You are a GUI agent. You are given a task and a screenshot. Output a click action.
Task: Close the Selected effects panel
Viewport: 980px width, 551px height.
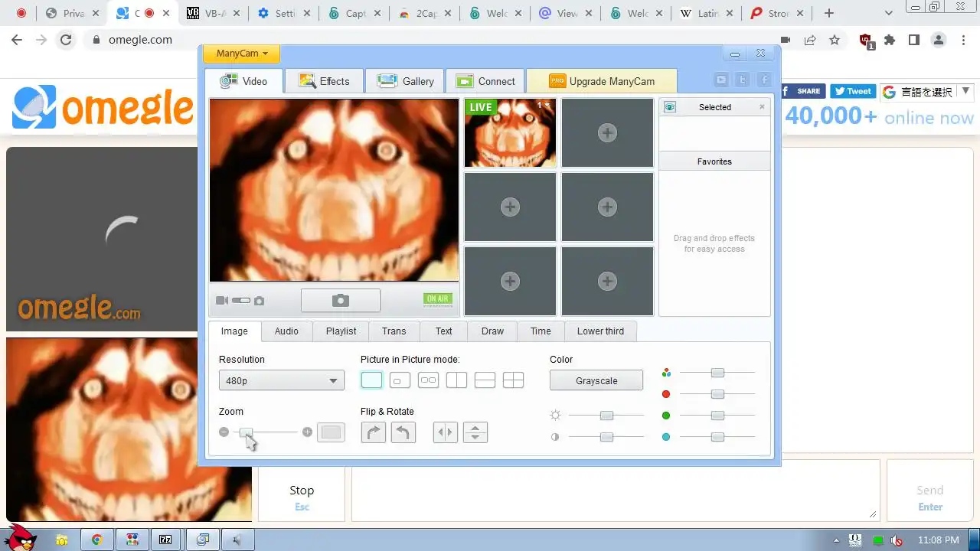point(762,107)
